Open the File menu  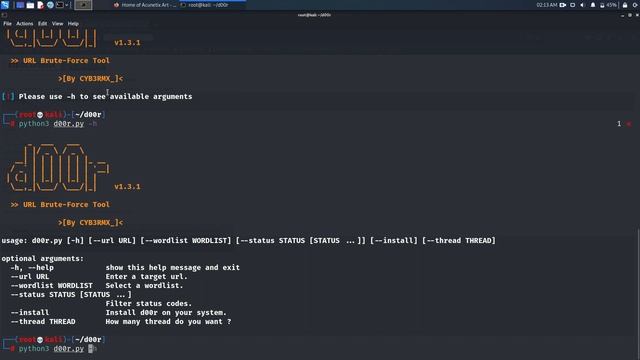(7, 24)
